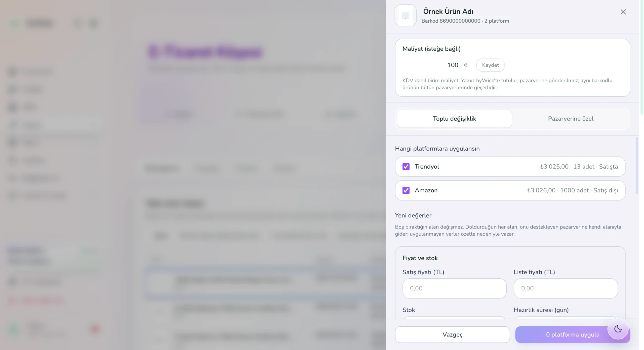Screen dimensions: 644x350
Task: Click the Hazırlık süresi (gün) label
Action: [541, 310]
